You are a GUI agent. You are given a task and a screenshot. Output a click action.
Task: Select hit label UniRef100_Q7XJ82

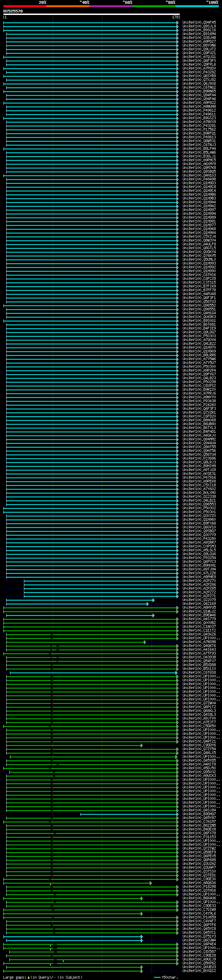click(x=199, y=80)
